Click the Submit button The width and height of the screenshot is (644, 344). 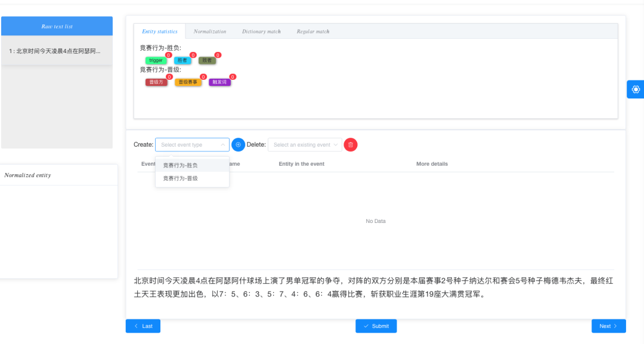[x=376, y=326]
